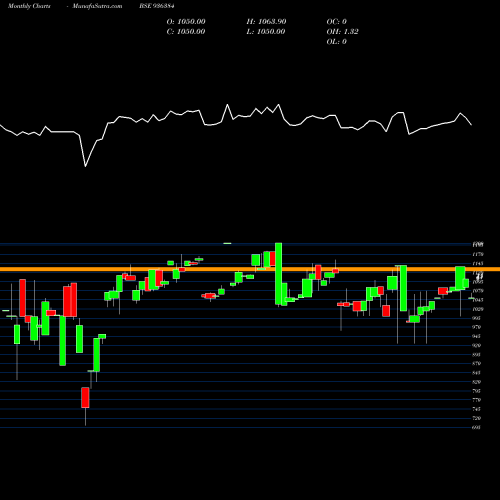This screenshot has height=500, width=500.
Task: Click the 845 price axis label
Action: coord(477,373)
